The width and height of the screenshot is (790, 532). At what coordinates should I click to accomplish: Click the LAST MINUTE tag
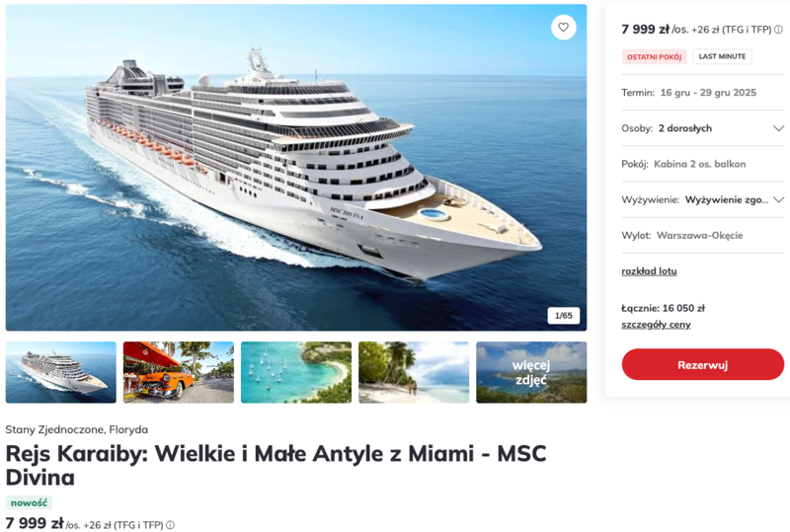722,56
